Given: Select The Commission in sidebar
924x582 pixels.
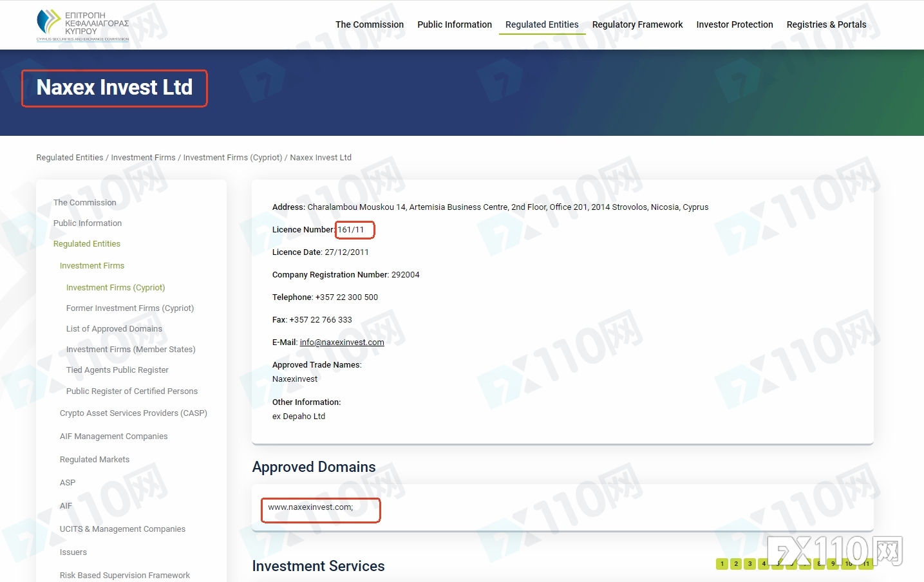Looking at the screenshot, I should coord(85,203).
